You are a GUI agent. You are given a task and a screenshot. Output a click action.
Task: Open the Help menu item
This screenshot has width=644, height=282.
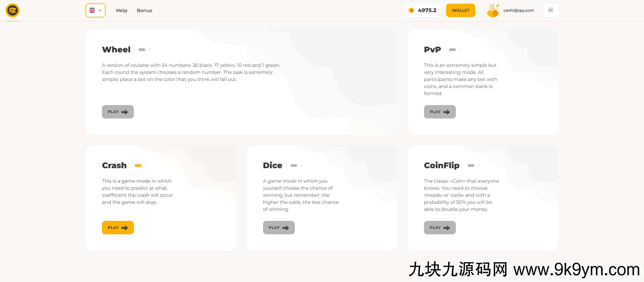[121, 10]
